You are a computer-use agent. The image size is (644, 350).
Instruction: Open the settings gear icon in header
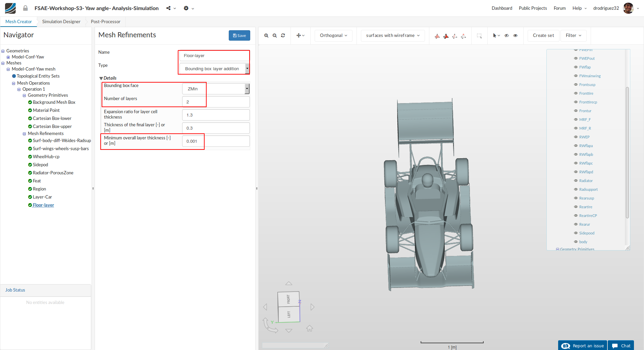[x=186, y=8]
